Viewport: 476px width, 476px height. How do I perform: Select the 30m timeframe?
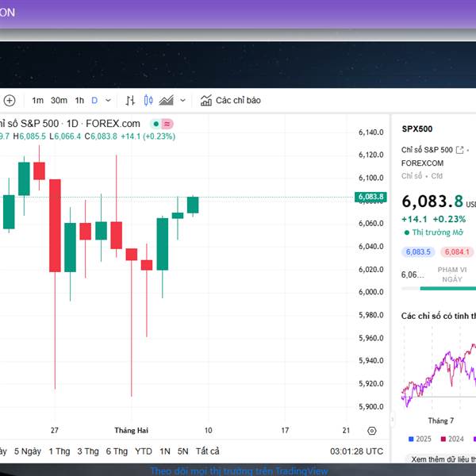tap(59, 101)
